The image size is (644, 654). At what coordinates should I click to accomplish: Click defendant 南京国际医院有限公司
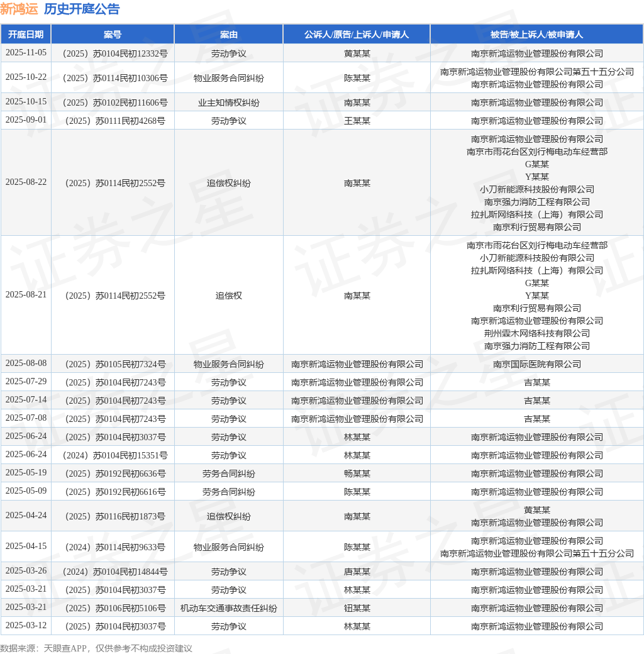(x=537, y=364)
